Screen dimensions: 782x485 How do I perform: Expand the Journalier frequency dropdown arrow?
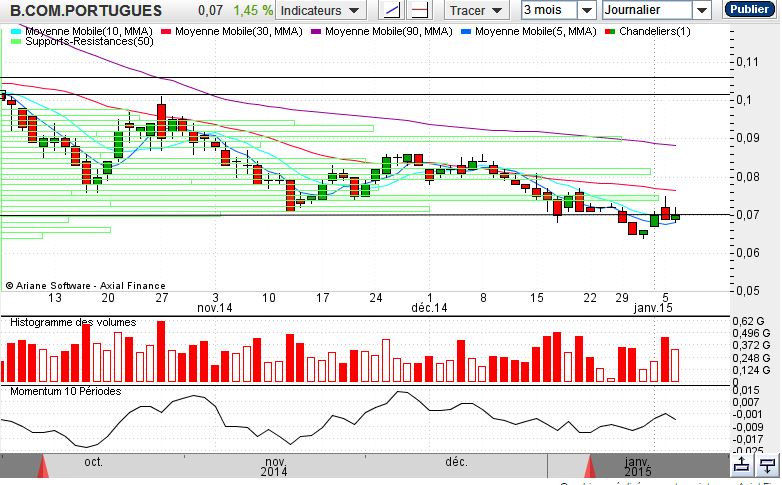[x=701, y=10]
